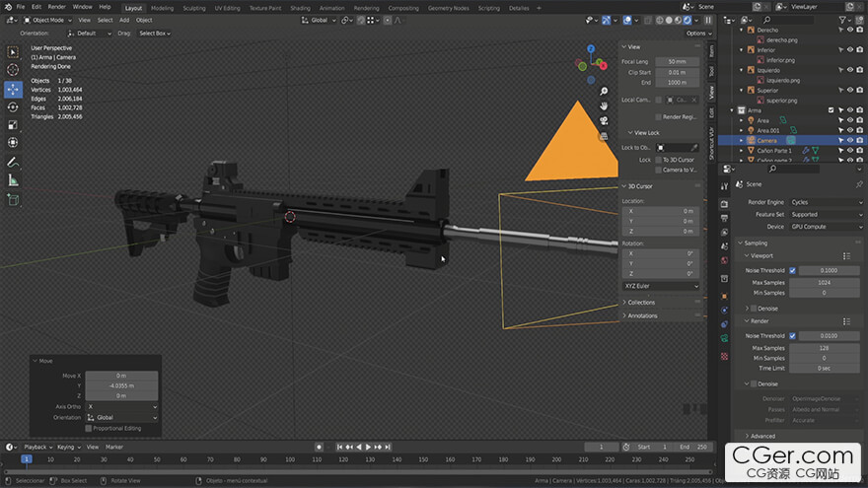Open Feature Set Supported dropdown
This screenshot has height=488, width=868.
point(826,215)
